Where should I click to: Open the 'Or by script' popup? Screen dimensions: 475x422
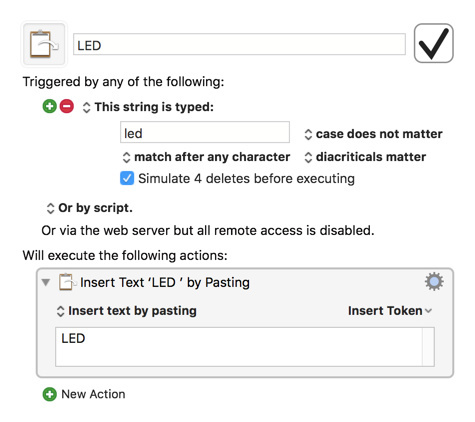[x=89, y=208]
